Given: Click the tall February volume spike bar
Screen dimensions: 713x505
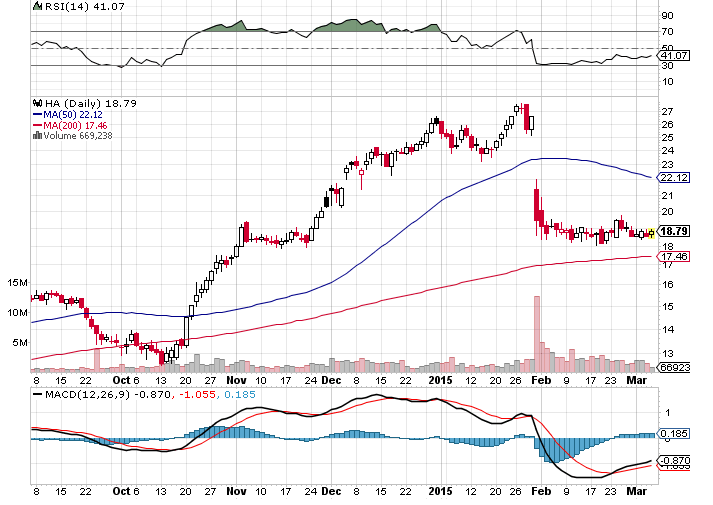Looking at the screenshot, I should click(537, 334).
